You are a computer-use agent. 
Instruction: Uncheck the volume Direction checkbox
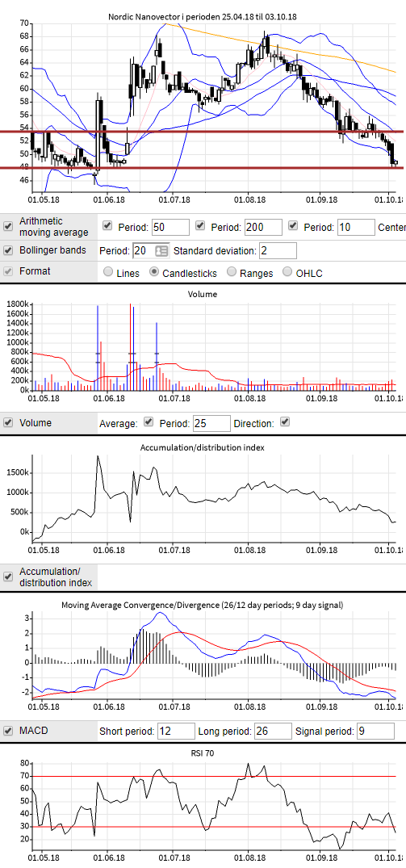(x=284, y=421)
